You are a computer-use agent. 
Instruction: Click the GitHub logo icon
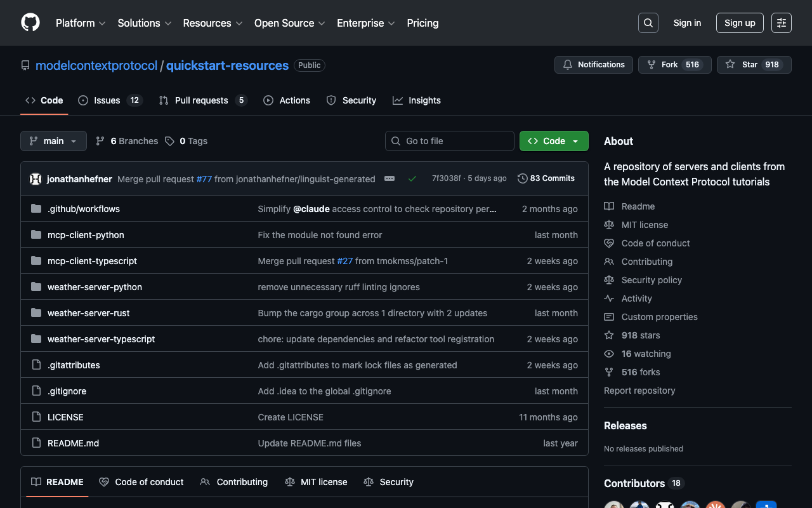tap(30, 23)
